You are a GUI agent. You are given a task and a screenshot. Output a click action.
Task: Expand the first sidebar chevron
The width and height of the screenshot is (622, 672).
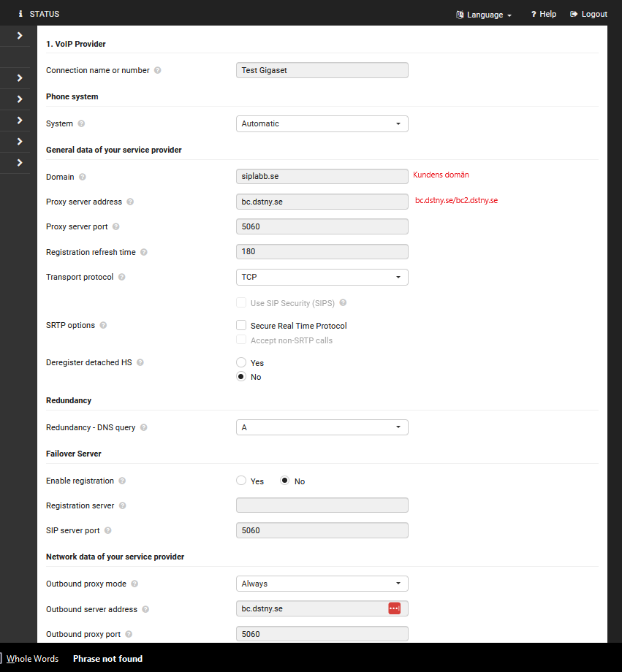[20, 35]
